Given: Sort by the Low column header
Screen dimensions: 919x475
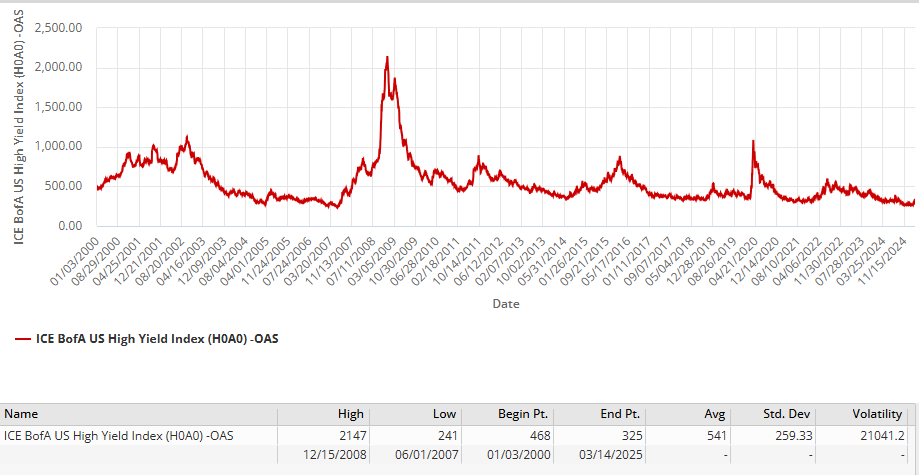Looking at the screenshot, I should pyautogui.click(x=414, y=414).
